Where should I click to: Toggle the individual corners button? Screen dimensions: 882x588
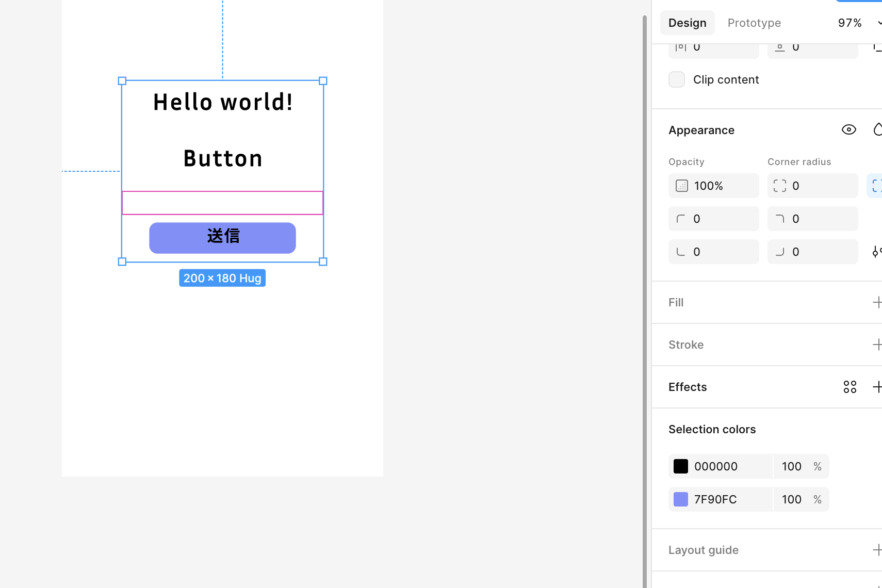click(x=876, y=186)
